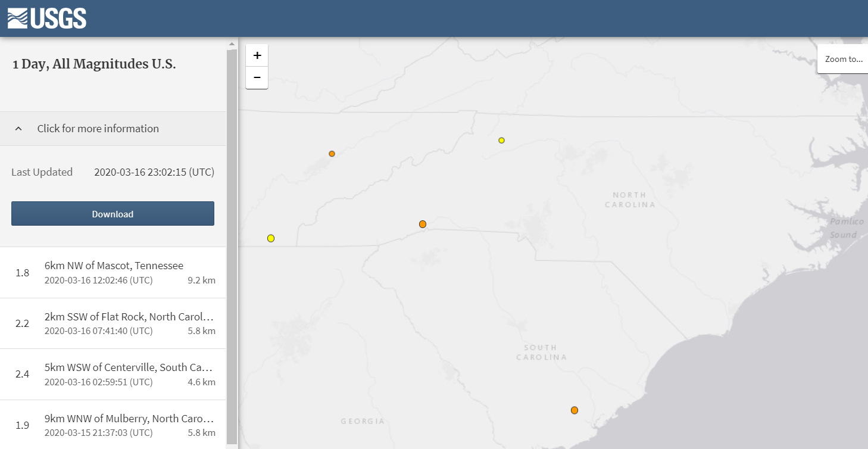Select the 2km SSW of Flat Rock earthquake
Viewport: 868px width, 449px height.
coord(113,323)
